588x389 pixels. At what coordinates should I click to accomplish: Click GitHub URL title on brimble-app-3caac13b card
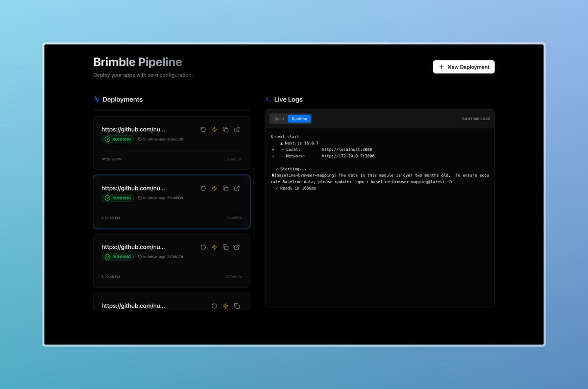(x=133, y=129)
